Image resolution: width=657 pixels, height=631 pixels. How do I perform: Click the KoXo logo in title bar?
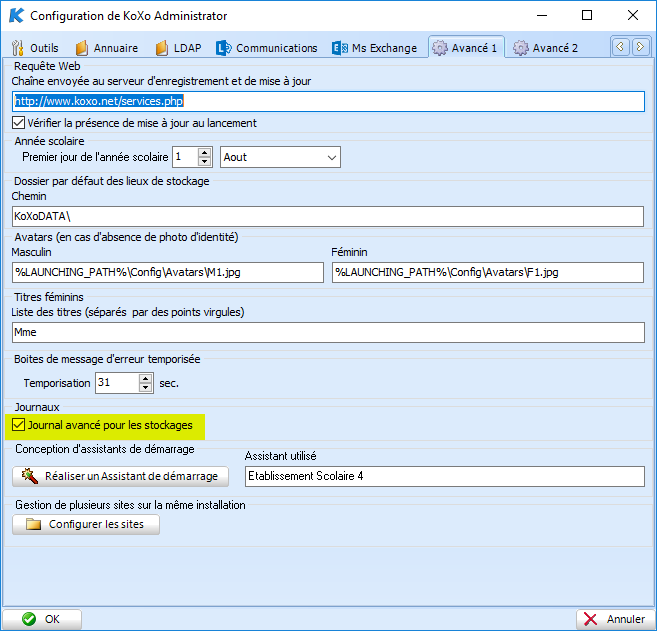point(16,16)
